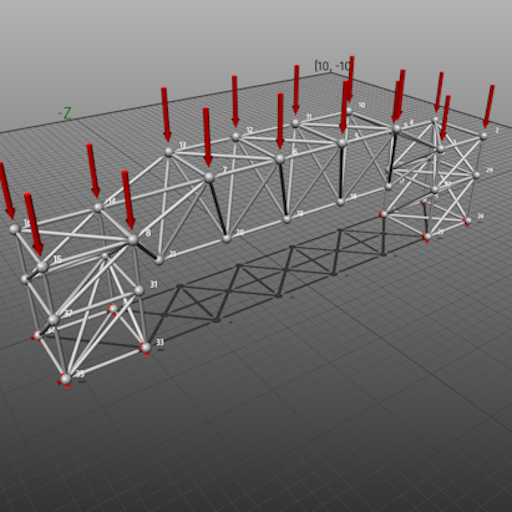Select supported node 24 sphere
Image resolution: width=512 pixels, height=512 pixels.
468,220
